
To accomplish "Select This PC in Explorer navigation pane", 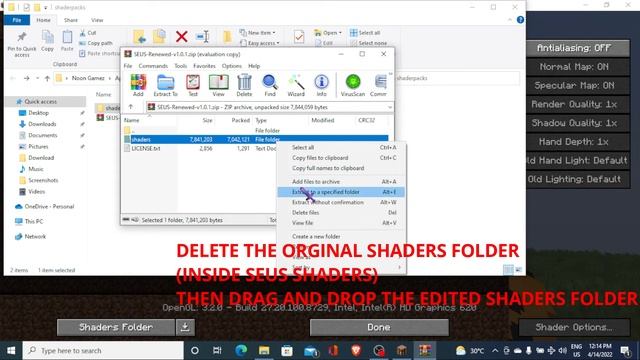I will (x=33, y=221).
